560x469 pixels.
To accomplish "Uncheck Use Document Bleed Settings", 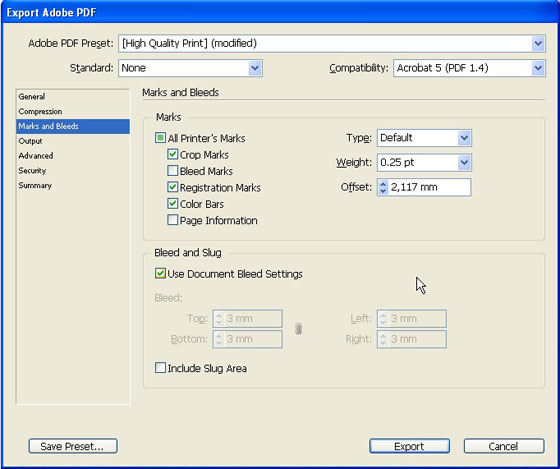I will point(160,274).
